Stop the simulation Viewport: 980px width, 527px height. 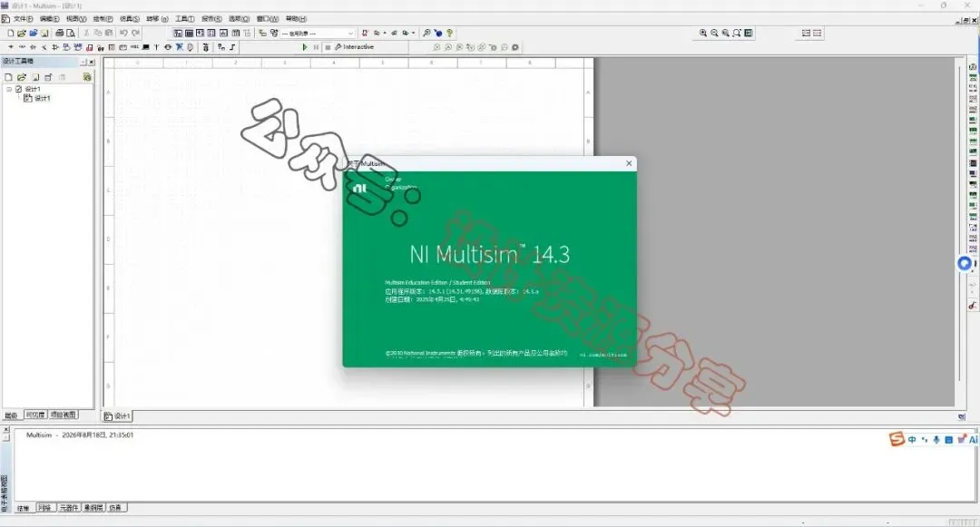click(x=328, y=47)
